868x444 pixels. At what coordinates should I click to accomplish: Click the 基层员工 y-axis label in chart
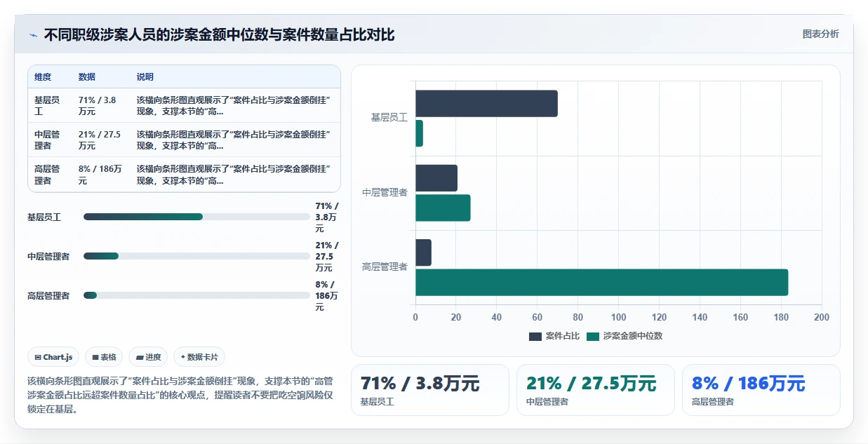point(389,118)
